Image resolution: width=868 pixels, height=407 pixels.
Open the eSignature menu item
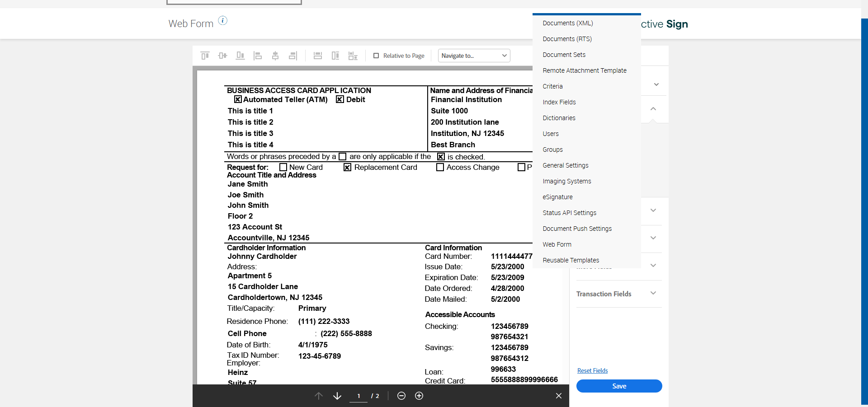(x=557, y=197)
